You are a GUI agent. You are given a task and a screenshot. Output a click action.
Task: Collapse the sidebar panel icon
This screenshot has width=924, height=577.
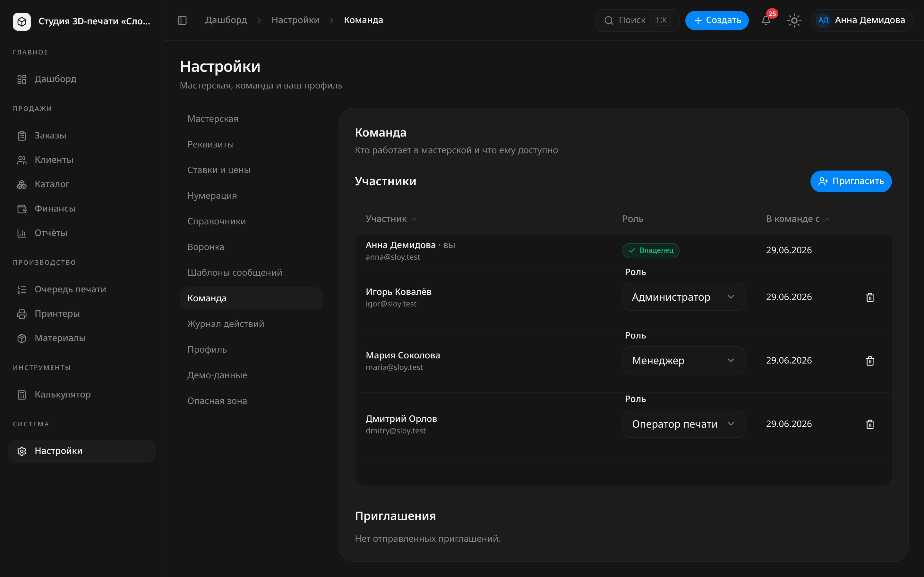click(182, 20)
